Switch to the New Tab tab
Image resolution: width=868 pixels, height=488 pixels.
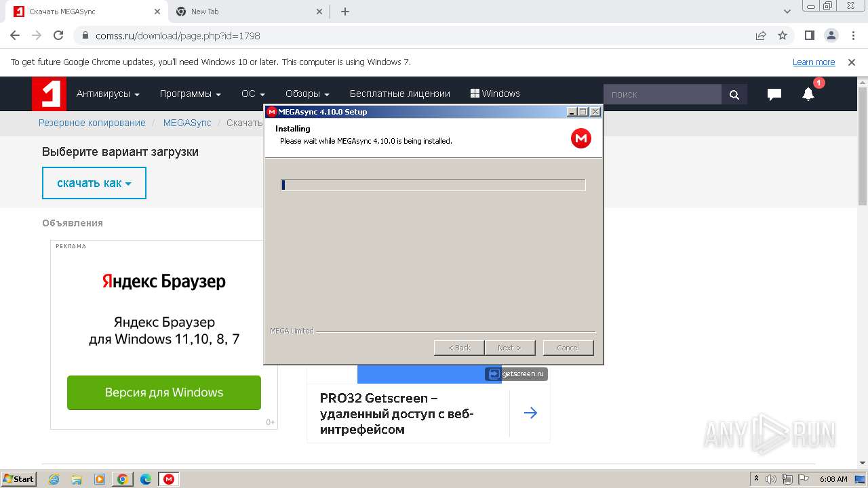tap(249, 12)
